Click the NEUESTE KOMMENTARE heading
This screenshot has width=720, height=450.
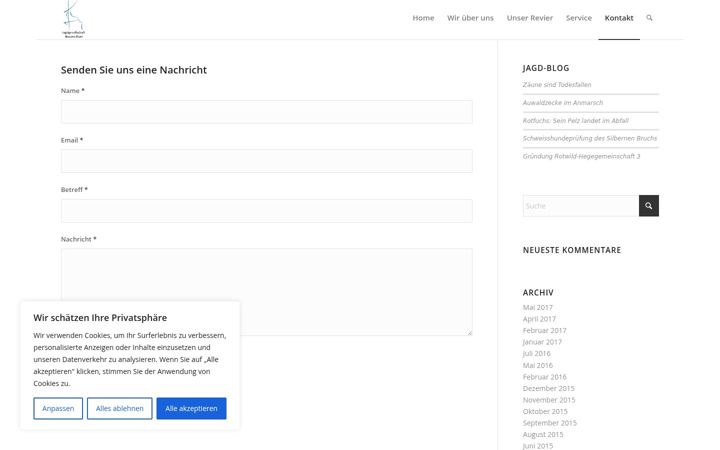572,250
